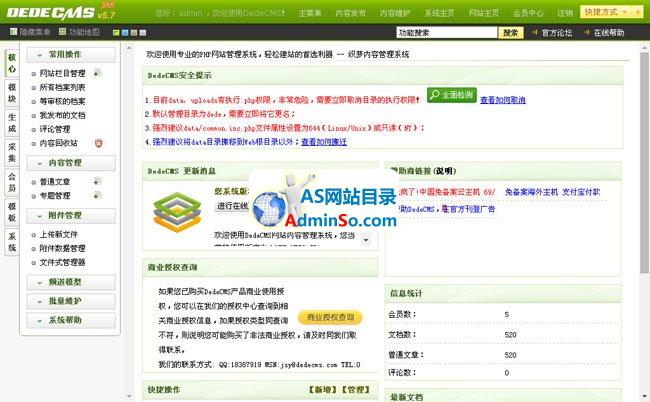This screenshot has width=650, height=402.
Task: Click the green 全面检测 button
Action: (452, 95)
